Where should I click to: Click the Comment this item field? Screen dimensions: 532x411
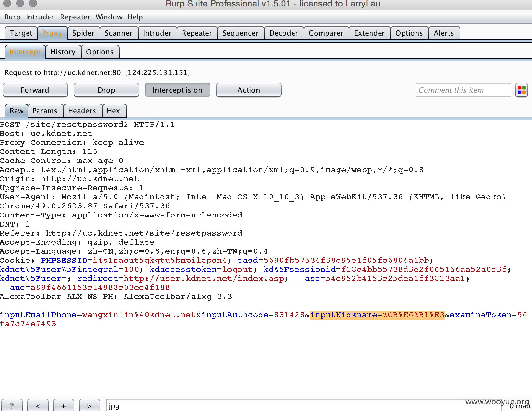(x=463, y=90)
